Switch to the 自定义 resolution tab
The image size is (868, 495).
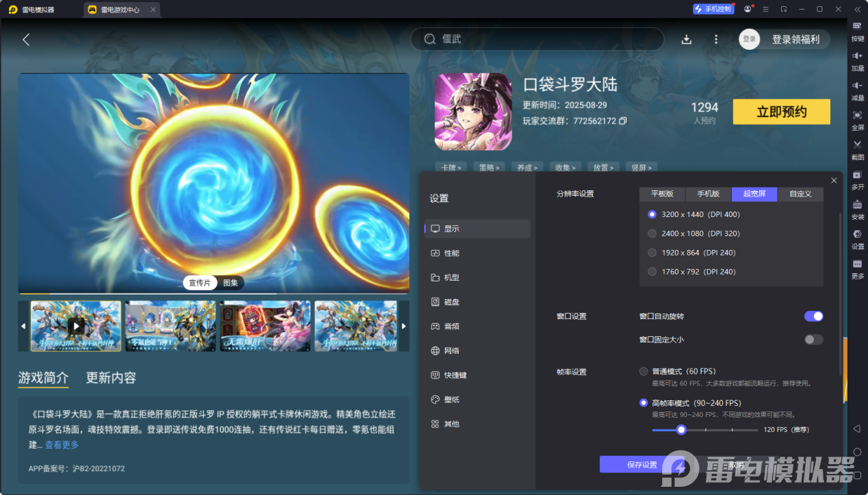pyautogui.click(x=800, y=194)
